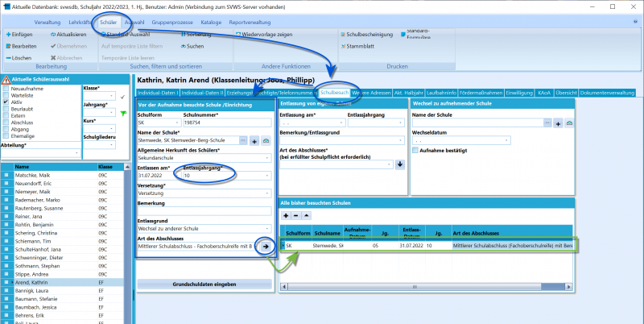Click the Bemerkung text field
The height and width of the screenshot is (324, 644).
click(x=204, y=211)
